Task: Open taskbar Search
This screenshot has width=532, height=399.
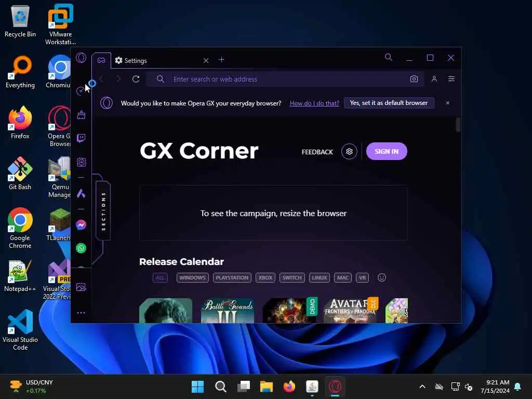Action: pyautogui.click(x=220, y=387)
